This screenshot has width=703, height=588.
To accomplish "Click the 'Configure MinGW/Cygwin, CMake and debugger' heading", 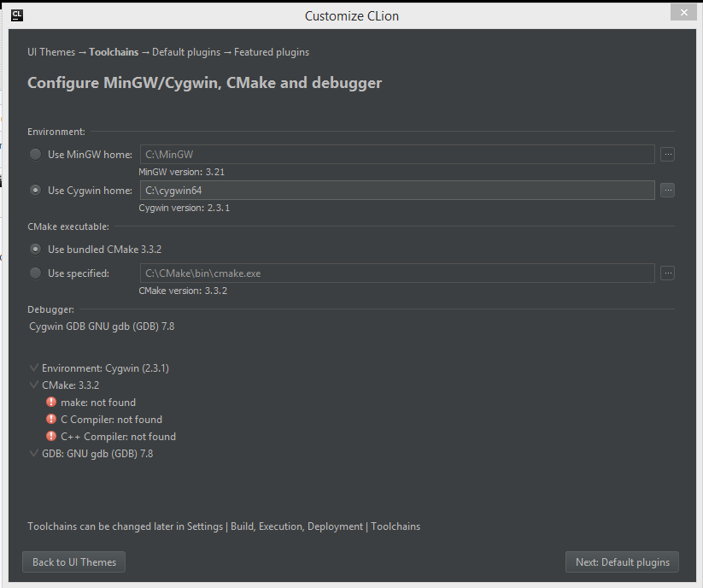I will click(x=204, y=83).
